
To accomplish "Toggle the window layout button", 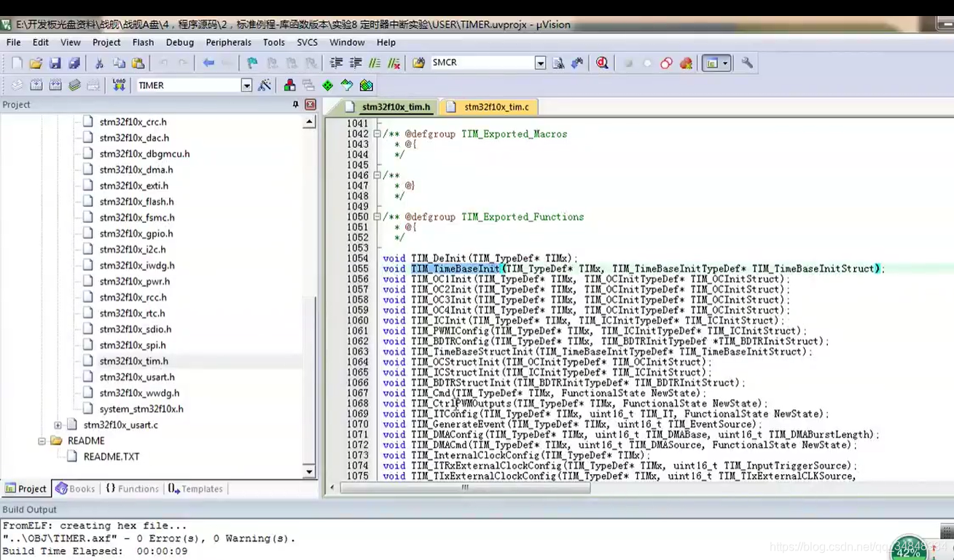I will 711,63.
